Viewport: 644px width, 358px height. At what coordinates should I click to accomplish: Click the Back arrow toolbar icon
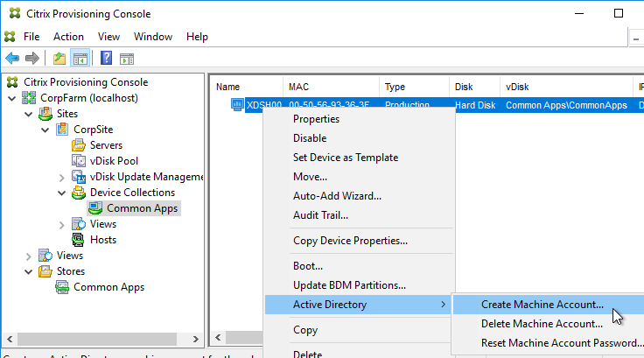(x=12, y=59)
